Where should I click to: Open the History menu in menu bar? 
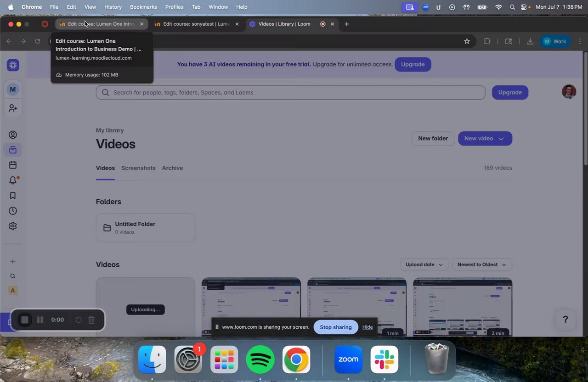(x=113, y=7)
